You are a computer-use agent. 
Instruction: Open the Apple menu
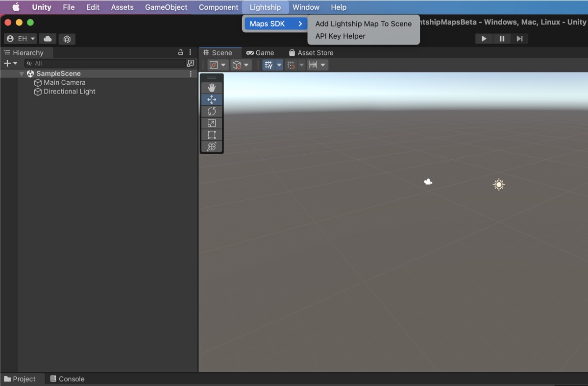(x=16, y=7)
